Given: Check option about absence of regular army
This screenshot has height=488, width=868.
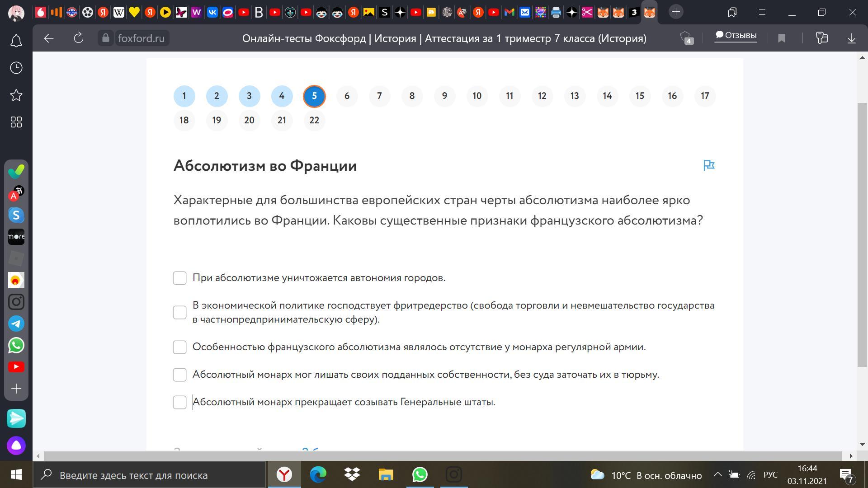Looking at the screenshot, I should click(179, 347).
